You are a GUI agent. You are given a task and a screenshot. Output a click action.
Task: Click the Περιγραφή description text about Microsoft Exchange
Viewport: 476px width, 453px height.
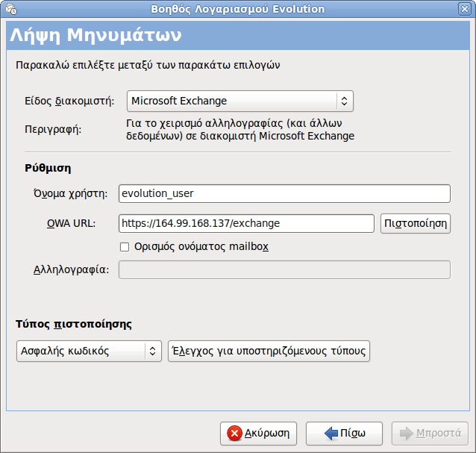tap(240, 130)
